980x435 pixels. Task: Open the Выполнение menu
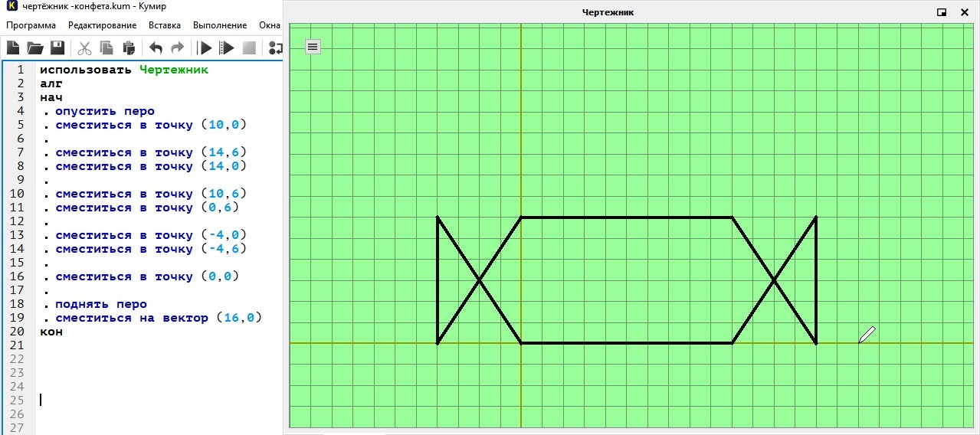point(220,25)
